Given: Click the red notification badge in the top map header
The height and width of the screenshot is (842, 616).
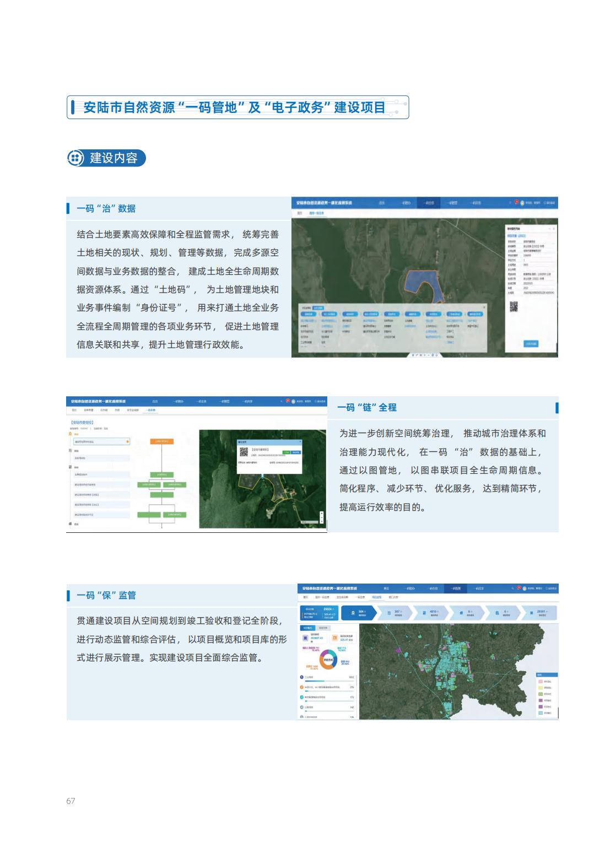Looking at the screenshot, I should tap(517, 202).
